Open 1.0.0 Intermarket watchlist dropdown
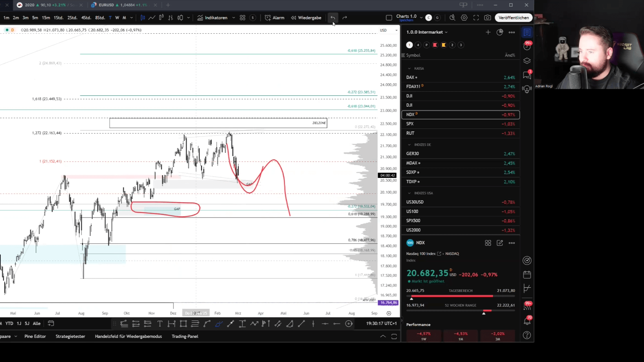644x362 pixels. [x=427, y=32]
